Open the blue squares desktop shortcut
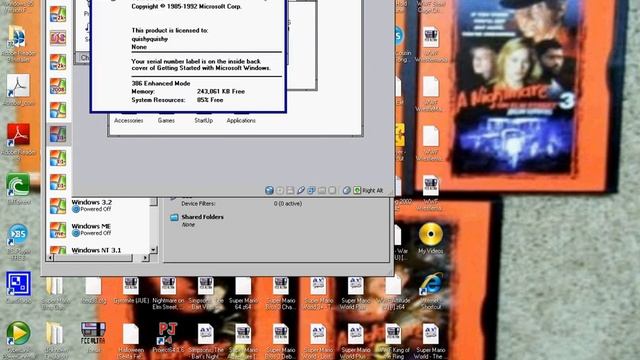 point(18,288)
